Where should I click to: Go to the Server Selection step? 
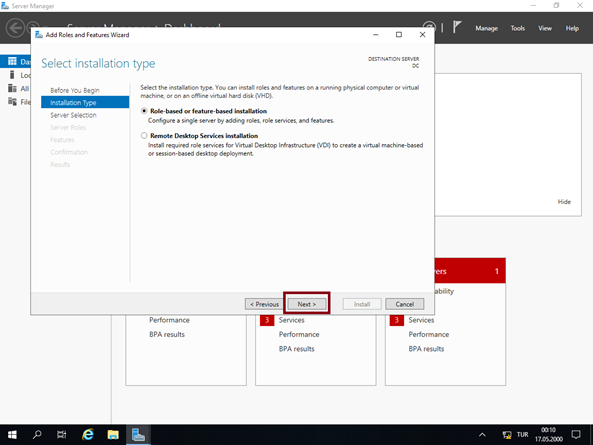73,115
